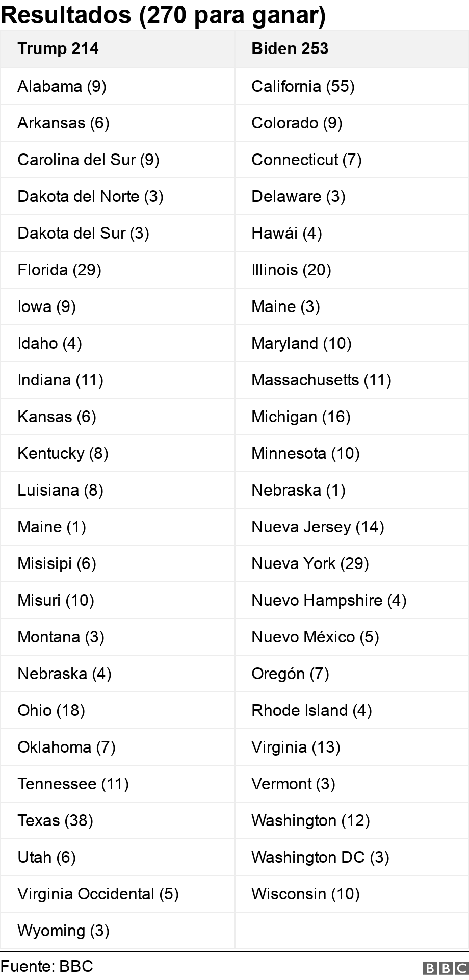Viewport: 469px width, 980px height.
Task: Click the Wisconsin (10) cell
Action: pyautogui.click(x=352, y=894)
